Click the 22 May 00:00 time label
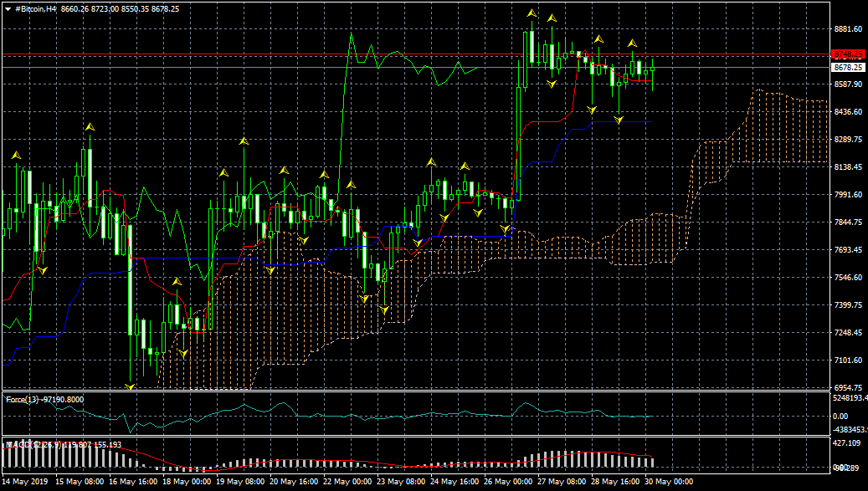The height and width of the screenshot is (491, 868). pyautogui.click(x=347, y=482)
